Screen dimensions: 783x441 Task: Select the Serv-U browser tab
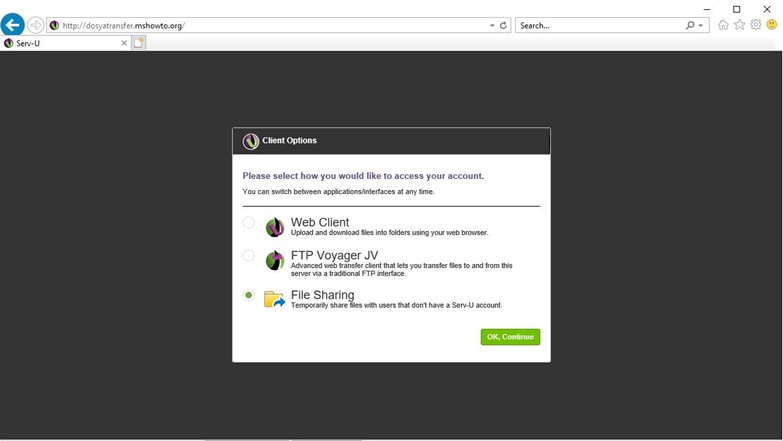pos(65,43)
